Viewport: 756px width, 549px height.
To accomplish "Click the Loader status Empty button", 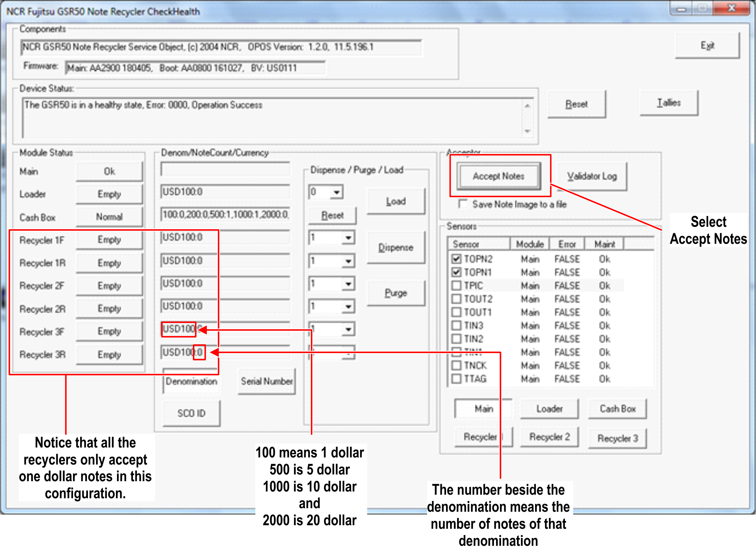I will point(109,194).
